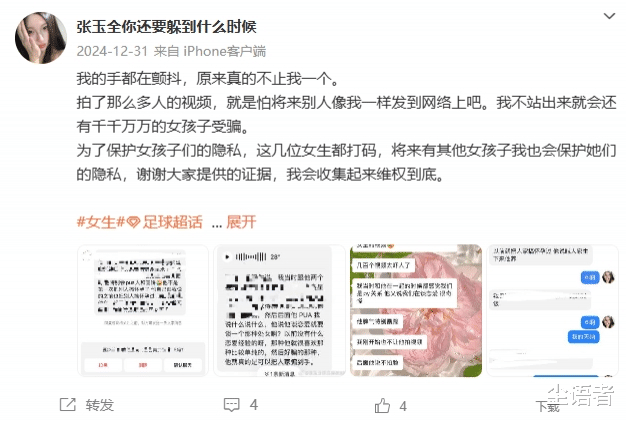Click the 2024-12-31 post date
Image resolution: width=626 pixels, height=421 pixels.
[112, 51]
